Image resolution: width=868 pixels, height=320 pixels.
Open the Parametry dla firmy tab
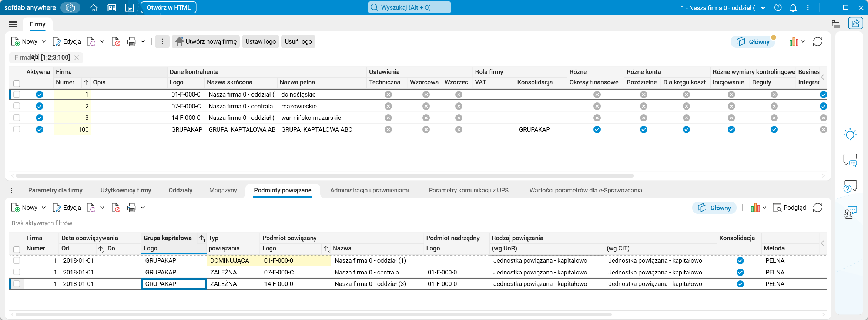point(55,190)
